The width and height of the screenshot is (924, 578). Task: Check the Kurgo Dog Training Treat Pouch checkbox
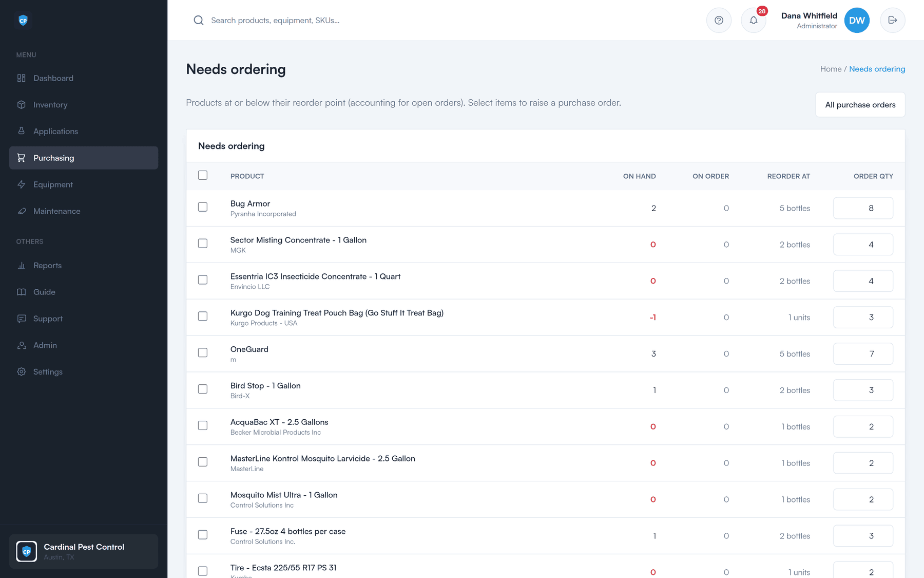point(203,316)
